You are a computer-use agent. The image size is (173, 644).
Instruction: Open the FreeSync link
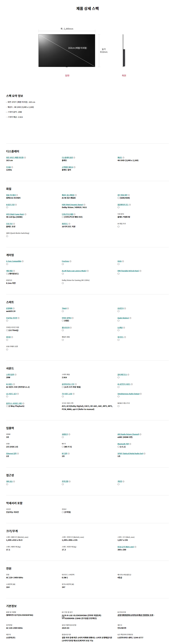(x=66, y=261)
